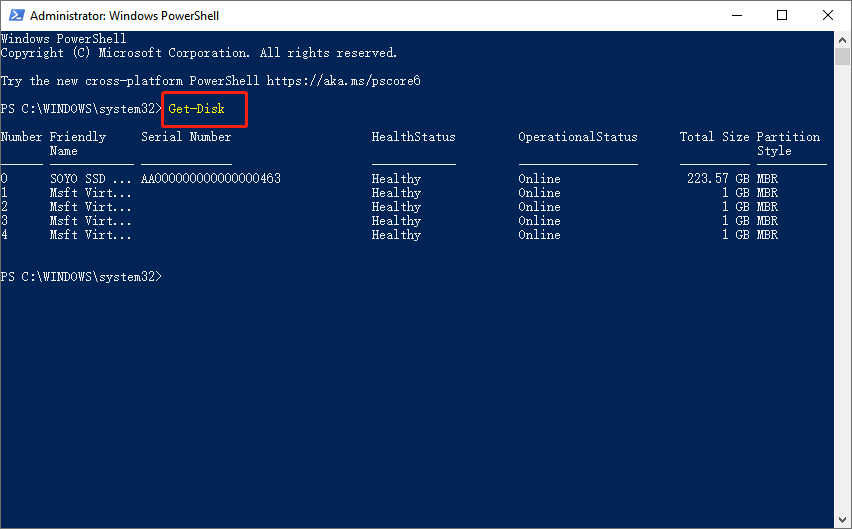
Task: Click the 'Copyright (C) Microsoft Corporation' line
Action: 199,53
